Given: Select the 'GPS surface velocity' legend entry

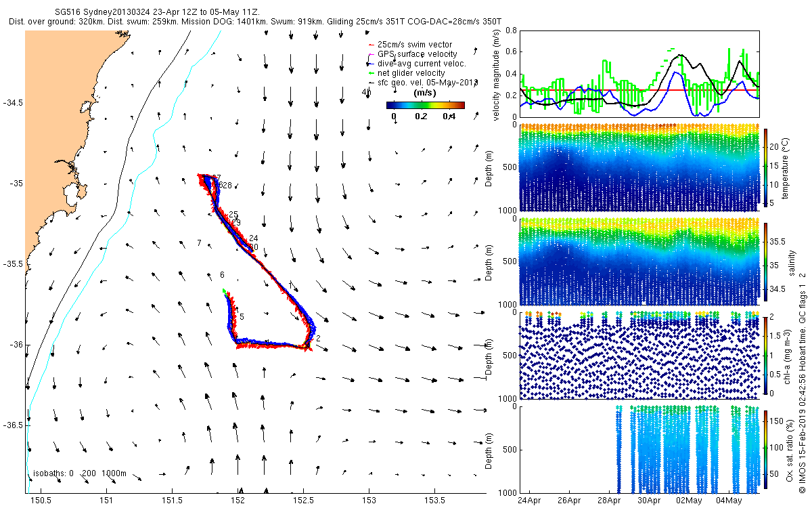Looking at the screenshot, I should pyautogui.click(x=412, y=54).
